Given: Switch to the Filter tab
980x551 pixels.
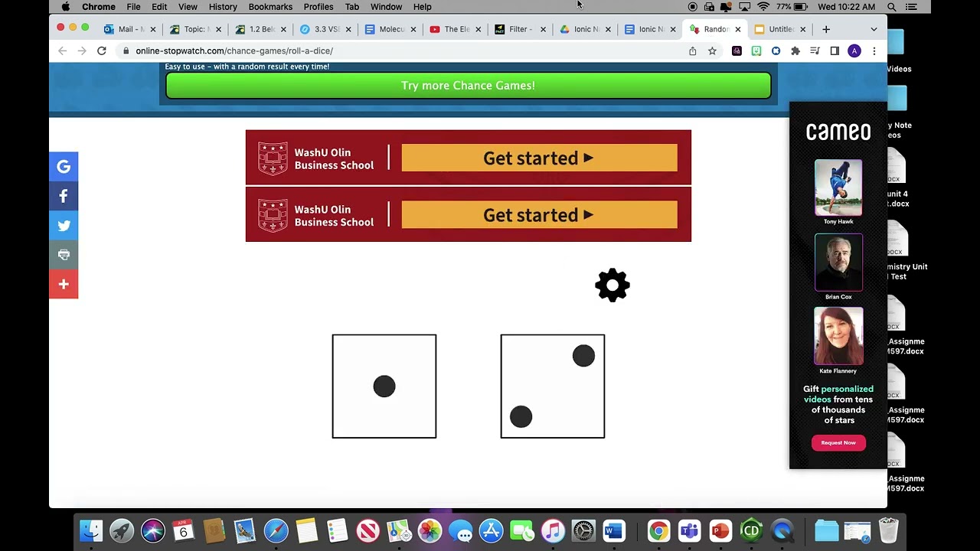Looking at the screenshot, I should click(521, 29).
